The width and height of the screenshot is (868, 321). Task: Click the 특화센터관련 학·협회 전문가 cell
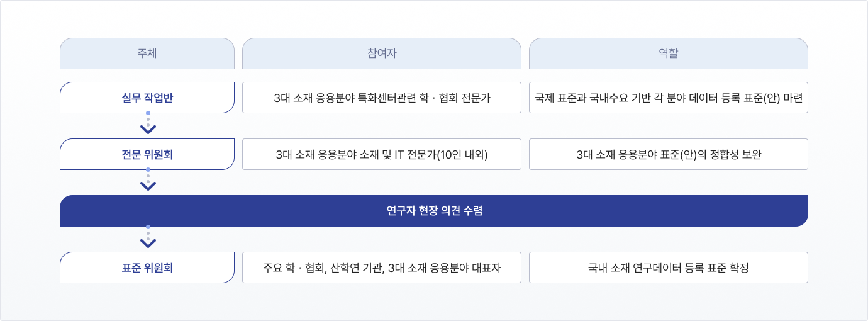click(x=382, y=98)
